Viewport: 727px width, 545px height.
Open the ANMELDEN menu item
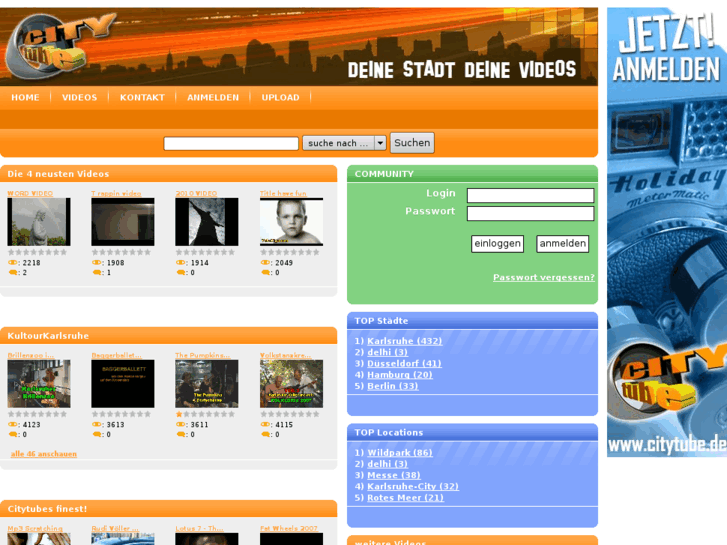(213, 97)
